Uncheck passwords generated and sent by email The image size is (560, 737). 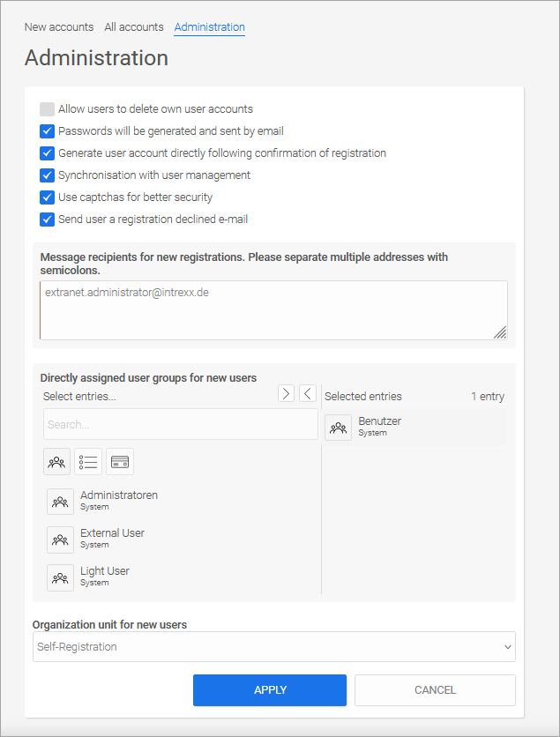point(48,131)
